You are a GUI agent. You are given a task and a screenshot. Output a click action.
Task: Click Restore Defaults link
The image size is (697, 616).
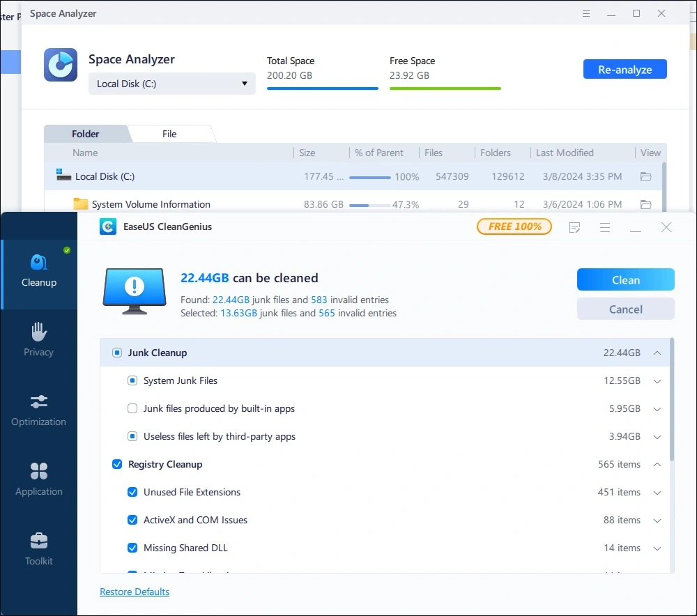pyautogui.click(x=135, y=592)
